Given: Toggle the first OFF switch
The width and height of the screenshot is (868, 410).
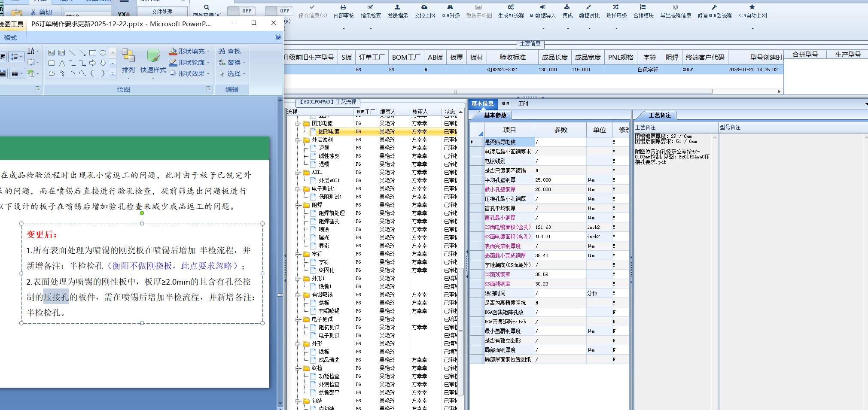Looking at the screenshot, I should (241, 11).
